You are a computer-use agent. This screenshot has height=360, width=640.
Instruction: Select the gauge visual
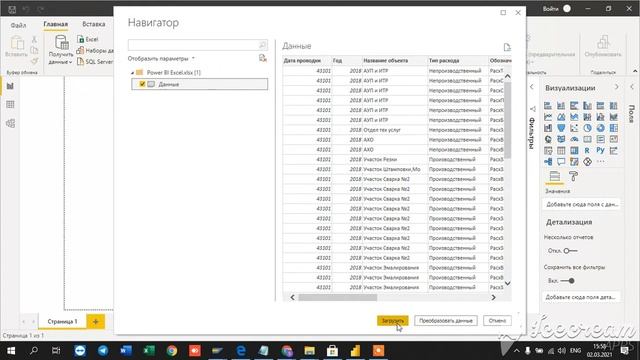click(574, 139)
